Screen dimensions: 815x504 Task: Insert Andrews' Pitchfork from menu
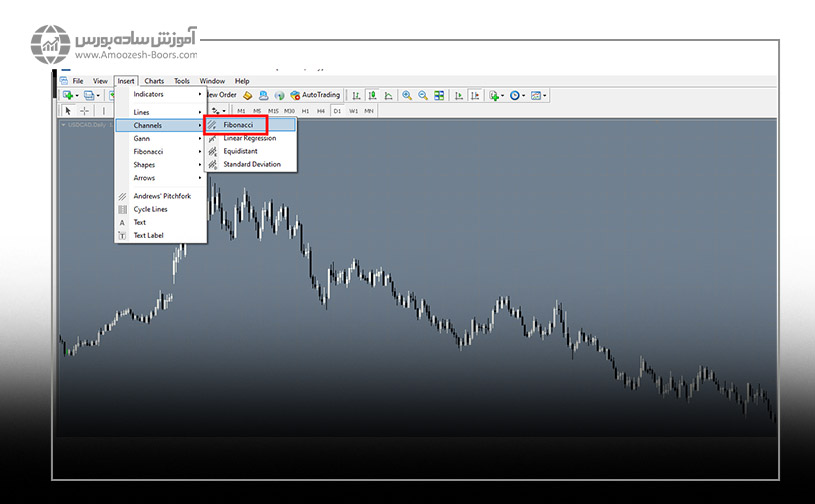(x=162, y=196)
